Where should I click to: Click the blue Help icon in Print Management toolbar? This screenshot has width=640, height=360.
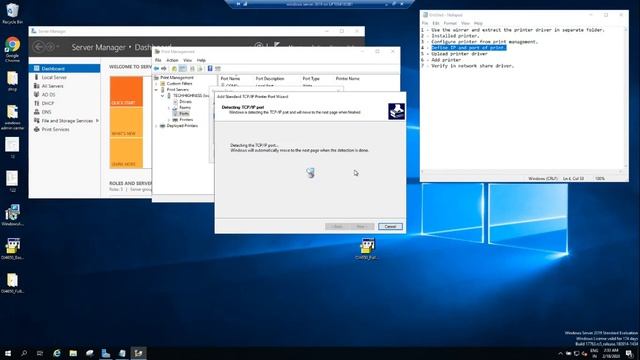pos(210,69)
